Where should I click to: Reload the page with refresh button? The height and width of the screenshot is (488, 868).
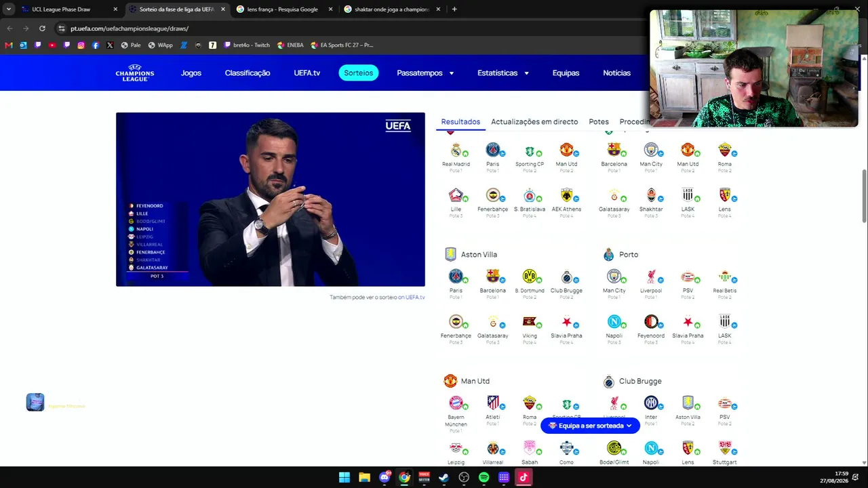click(x=42, y=28)
